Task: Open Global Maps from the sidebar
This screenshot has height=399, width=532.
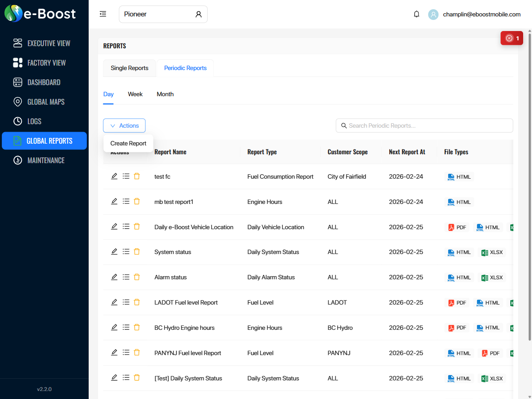Action: click(x=18, y=102)
